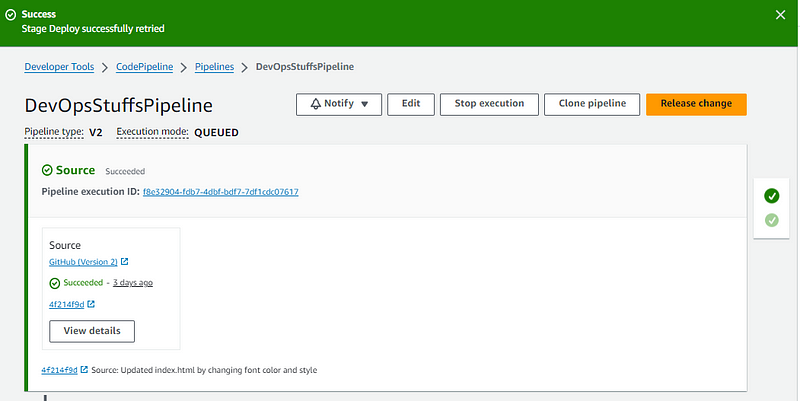Click the QUEUED execution mode value
800x401 pixels.
click(216, 133)
